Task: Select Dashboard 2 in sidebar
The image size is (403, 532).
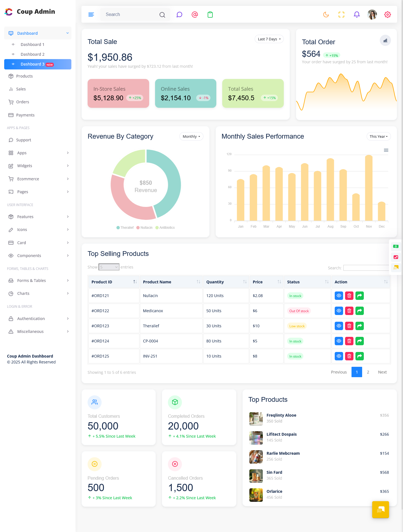Action: click(x=32, y=54)
